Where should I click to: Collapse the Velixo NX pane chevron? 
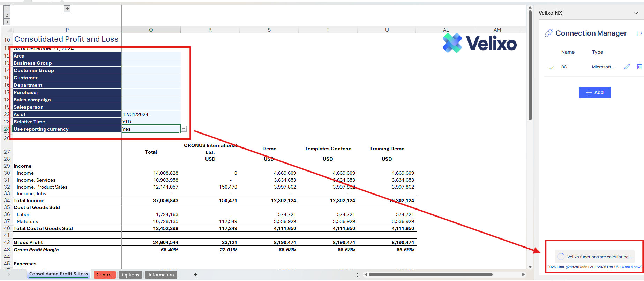(x=636, y=13)
